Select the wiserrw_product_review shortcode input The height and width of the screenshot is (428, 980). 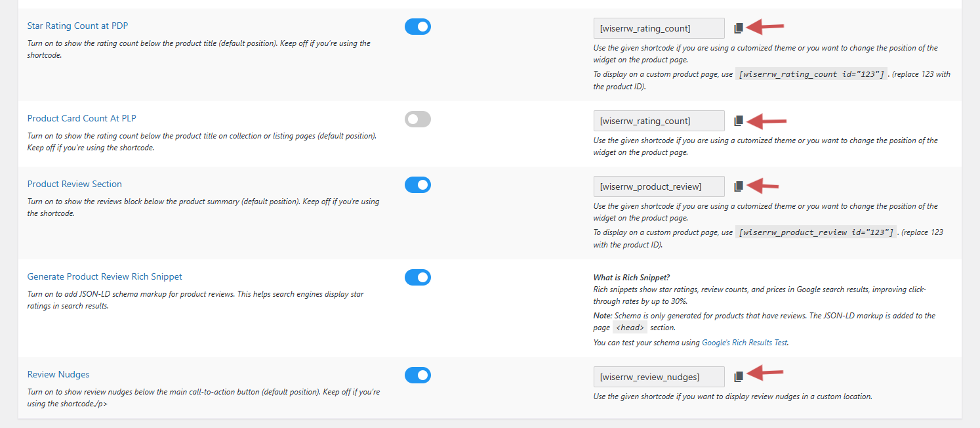659,186
